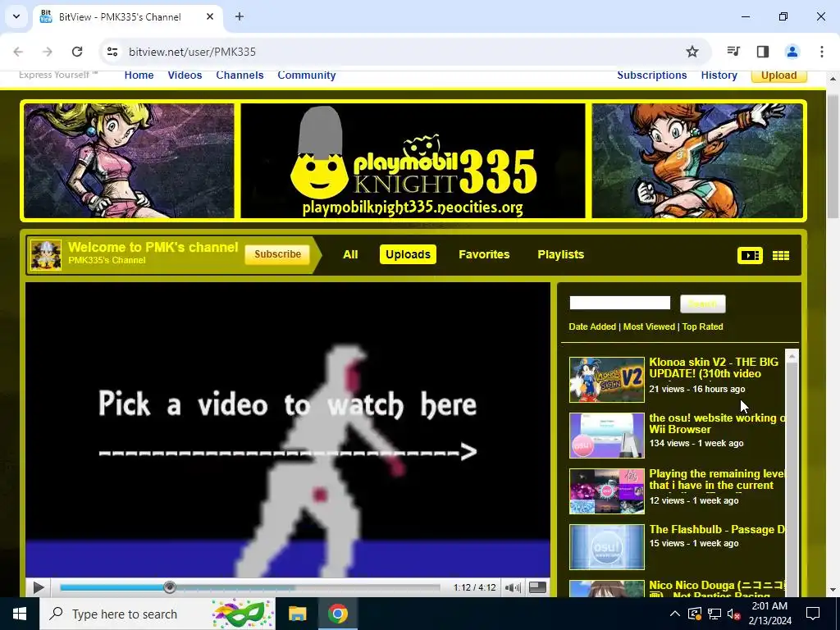Viewport: 840px width, 630px height.
Task: Open the Channels navigation link
Action: coord(240,75)
